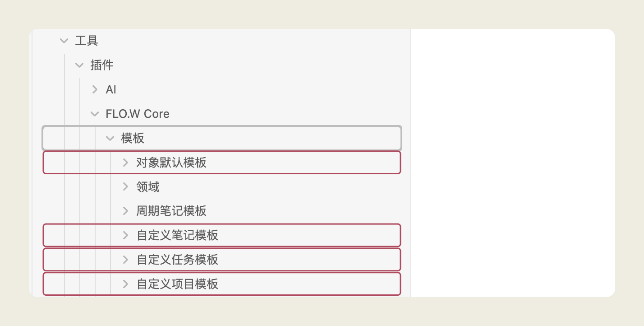Select the 领域 folder label
The width and height of the screenshot is (644, 326).
148,186
